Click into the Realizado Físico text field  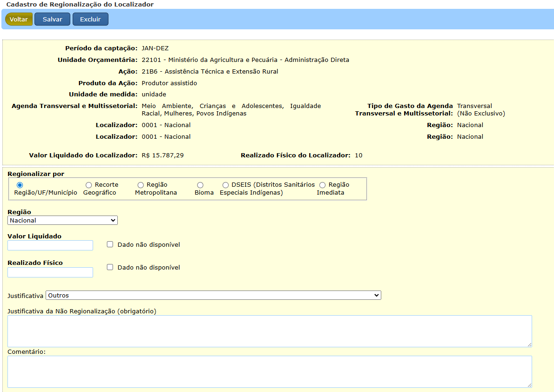pyautogui.click(x=50, y=272)
